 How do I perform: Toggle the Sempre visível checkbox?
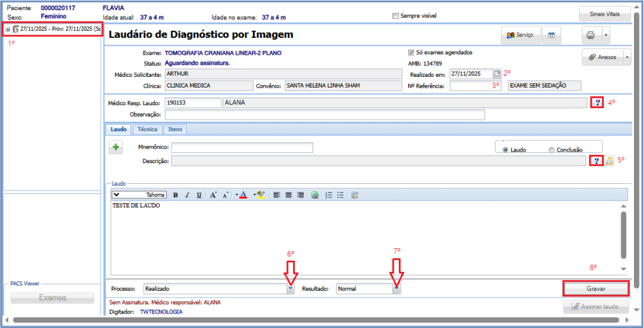[x=395, y=16]
